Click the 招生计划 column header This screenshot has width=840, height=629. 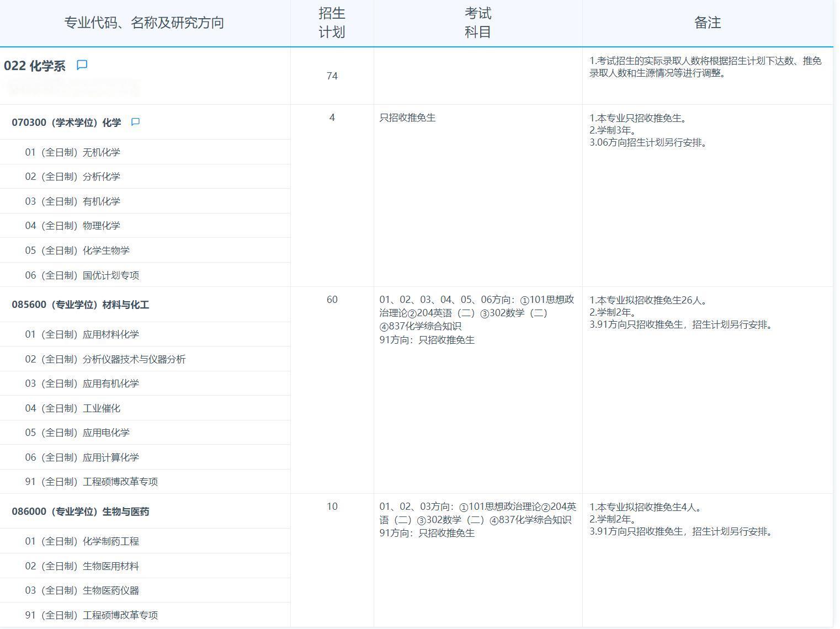click(x=332, y=23)
